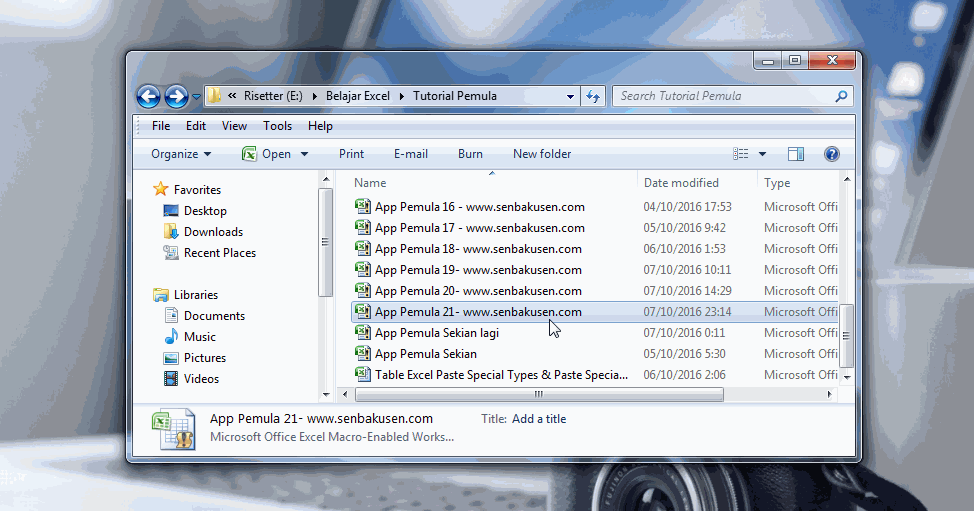
Task: Expand the arrow after Belajar Excel in the address bar
Action: 401,96
